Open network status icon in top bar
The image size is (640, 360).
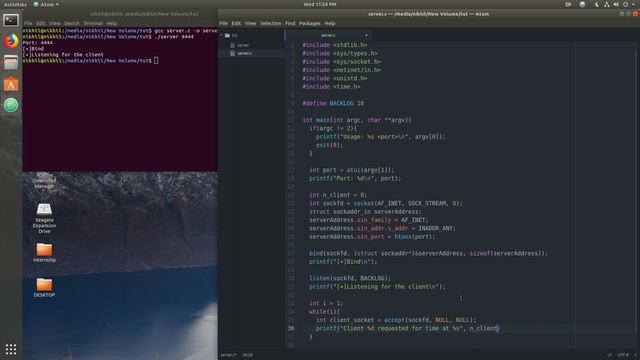[x=607, y=4]
